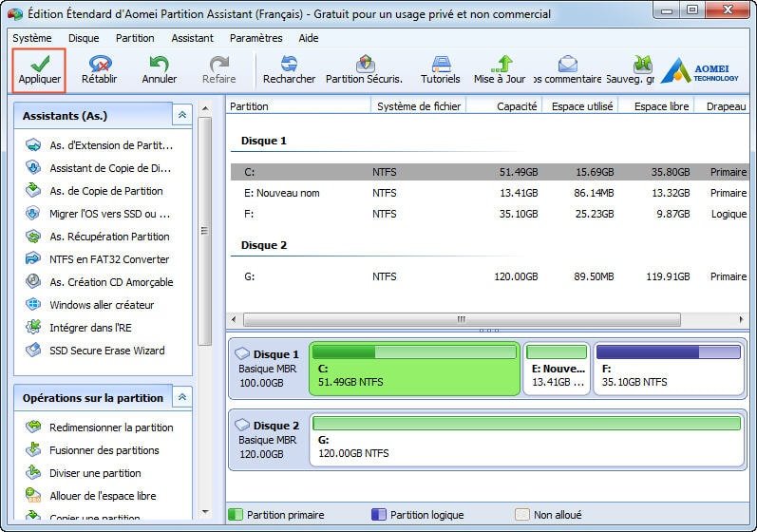The image size is (757, 532).
Task: Click the Non alloué legend swatch
Action: pos(521,515)
